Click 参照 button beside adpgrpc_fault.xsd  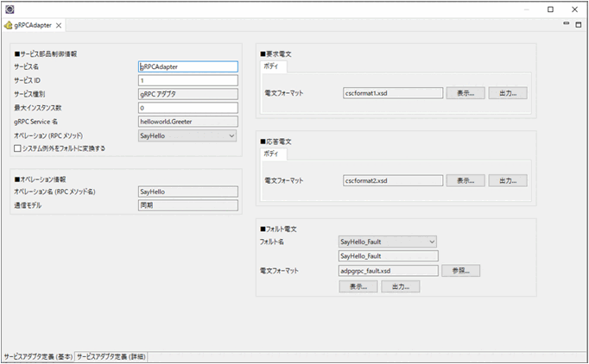[461, 271]
